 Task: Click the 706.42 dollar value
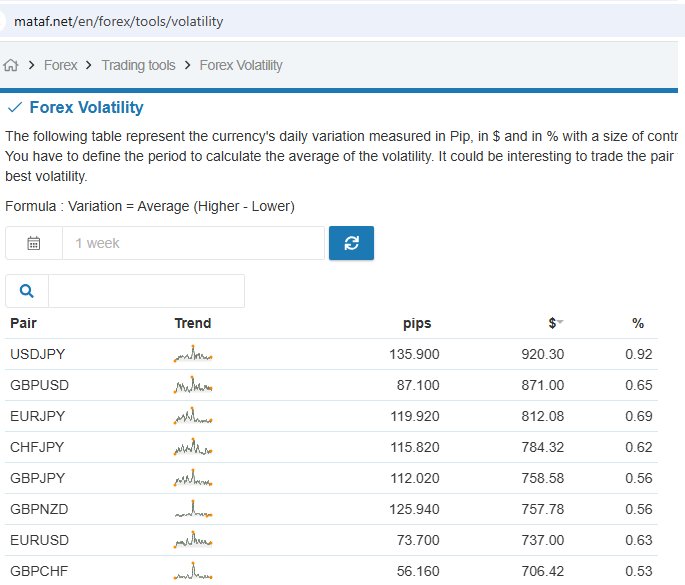pos(543,571)
